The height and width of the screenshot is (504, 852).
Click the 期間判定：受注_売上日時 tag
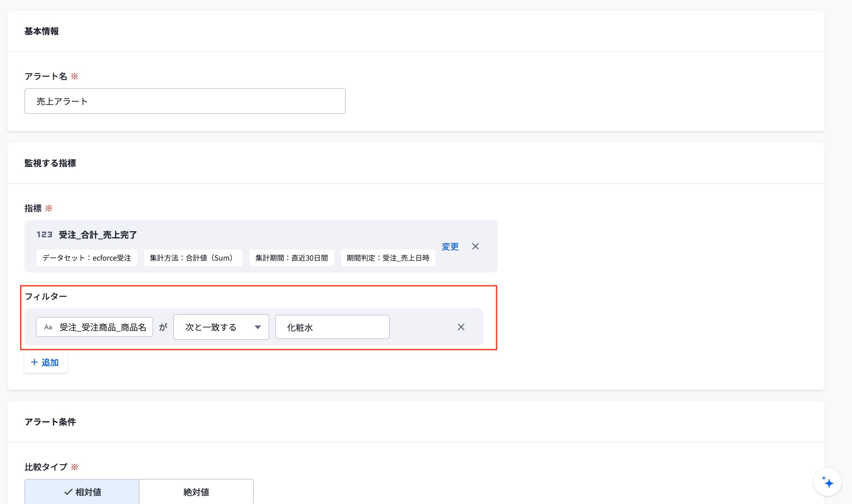388,258
